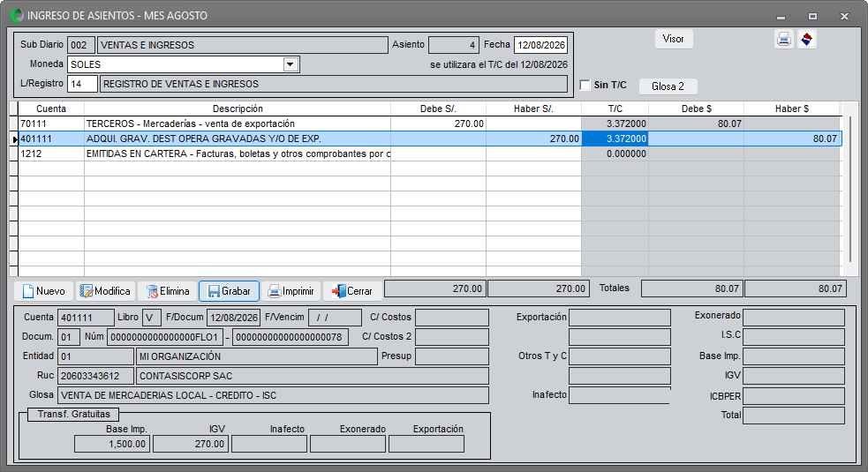Click T/C cell 0.000000 in 1212 row
868x472 pixels.
(615, 154)
